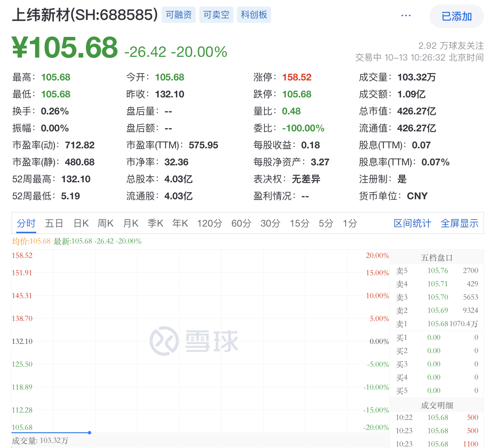Switch to the 周K chart tab
The height and width of the screenshot is (448, 494).
[x=105, y=223]
